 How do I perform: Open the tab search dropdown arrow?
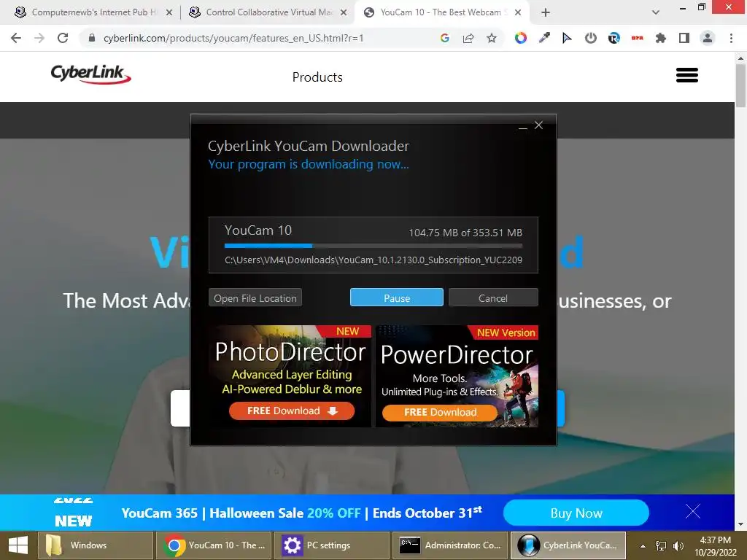(656, 12)
